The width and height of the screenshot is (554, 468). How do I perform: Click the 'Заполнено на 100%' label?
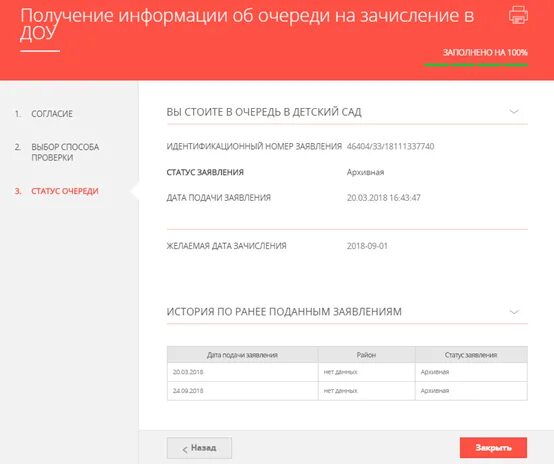[x=485, y=53]
